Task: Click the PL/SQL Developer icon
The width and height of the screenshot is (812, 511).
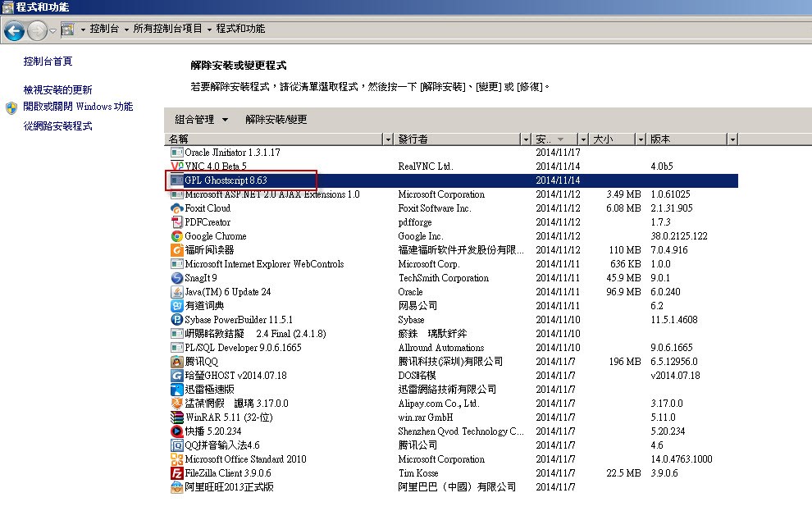Action: 176,348
